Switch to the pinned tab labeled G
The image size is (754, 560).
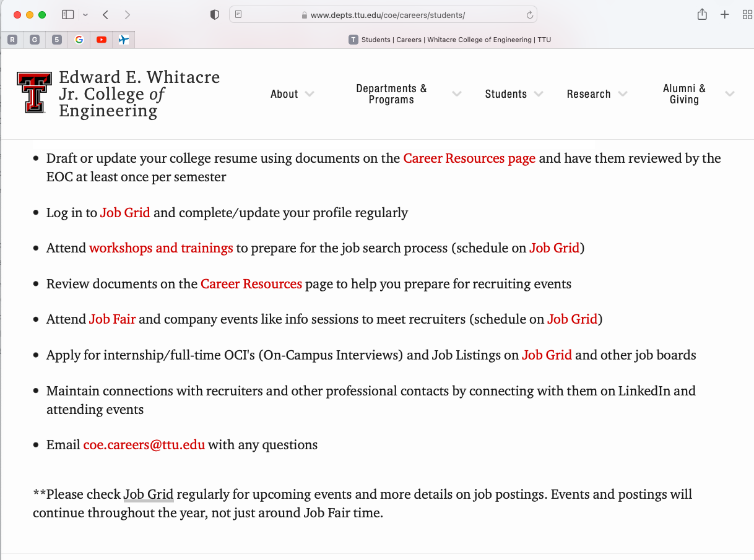35,40
